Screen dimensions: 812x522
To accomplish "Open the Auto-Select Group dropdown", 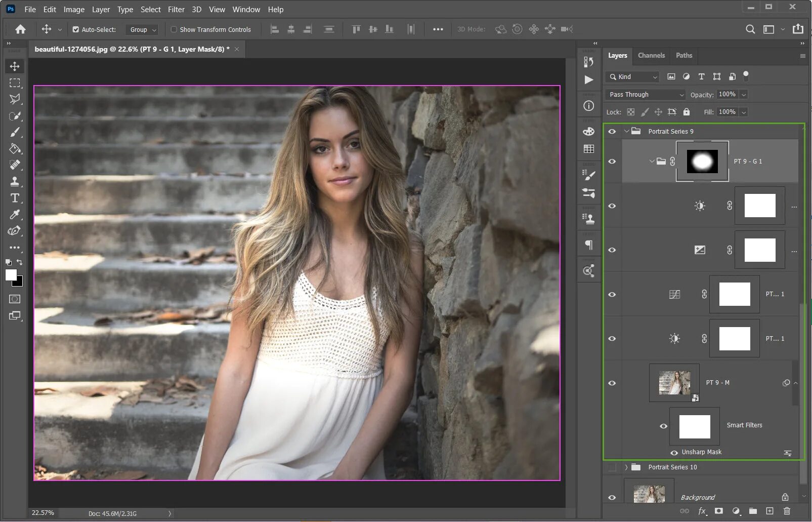I will [142, 30].
